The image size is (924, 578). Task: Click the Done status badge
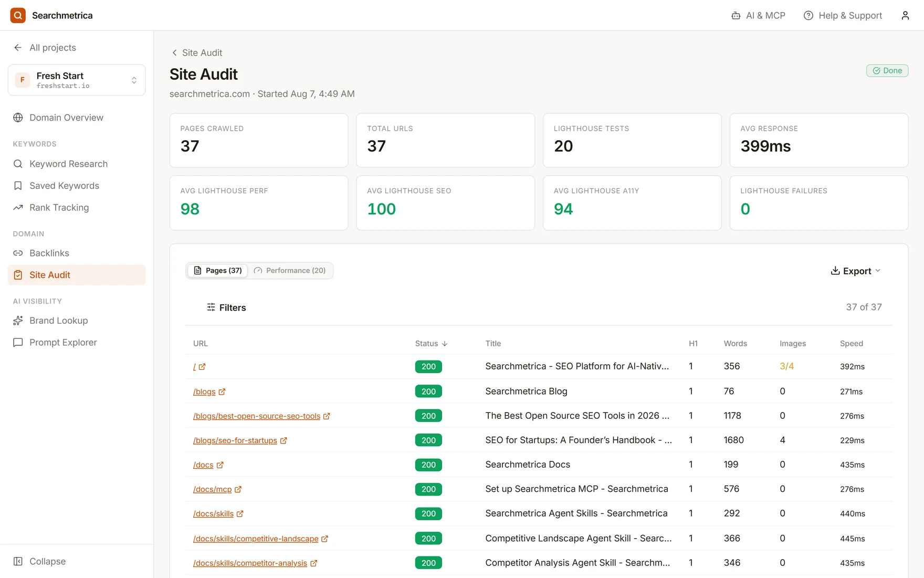887,70
